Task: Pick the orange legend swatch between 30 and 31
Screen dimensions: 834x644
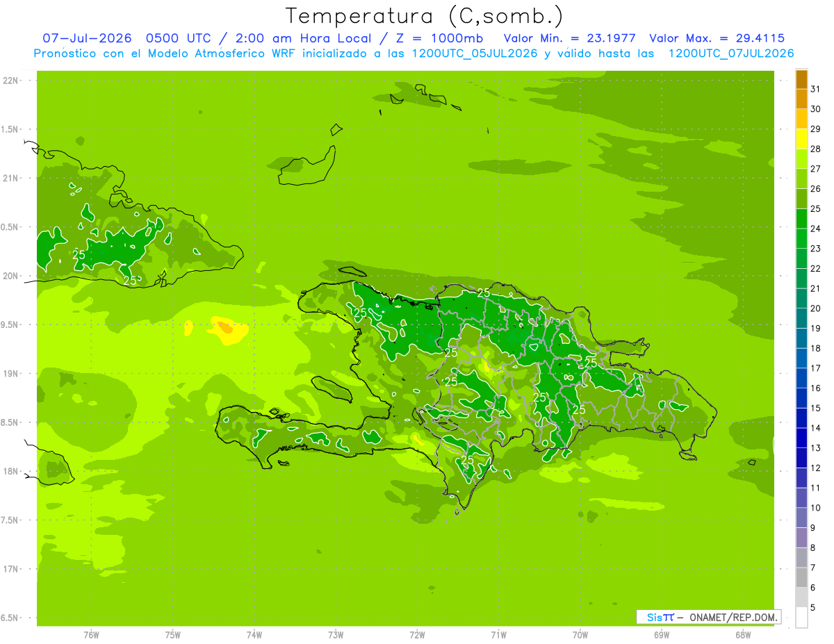Action: pyautogui.click(x=801, y=99)
